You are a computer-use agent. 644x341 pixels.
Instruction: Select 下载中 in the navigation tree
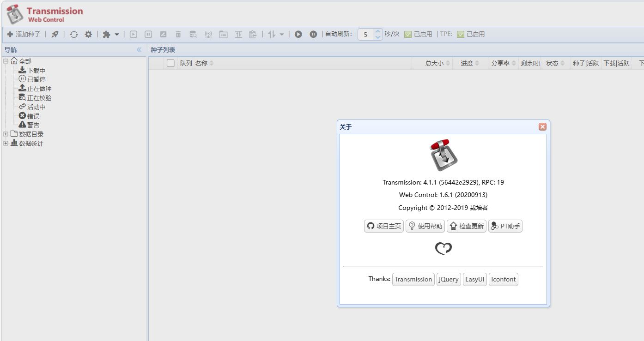pos(36,71)
